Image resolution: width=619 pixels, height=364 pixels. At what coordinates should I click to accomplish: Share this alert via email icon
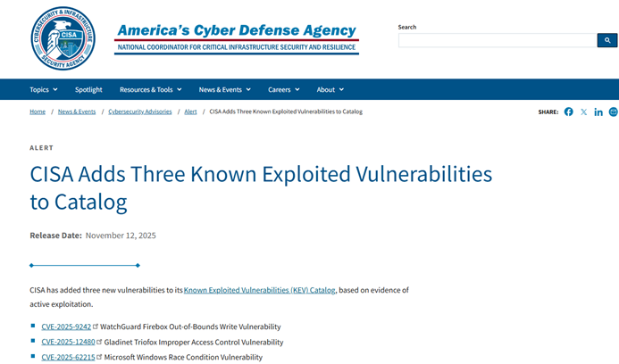pyautogui.click(x=613, y=112)
